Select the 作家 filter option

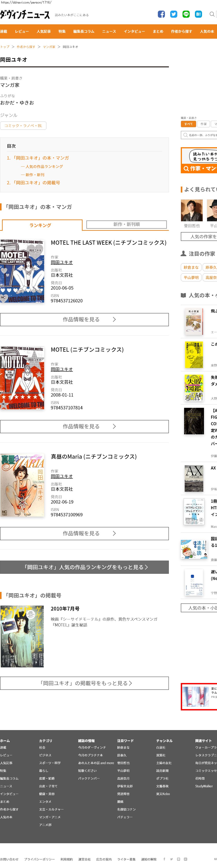pyautogui.click(x=204, y=124)
